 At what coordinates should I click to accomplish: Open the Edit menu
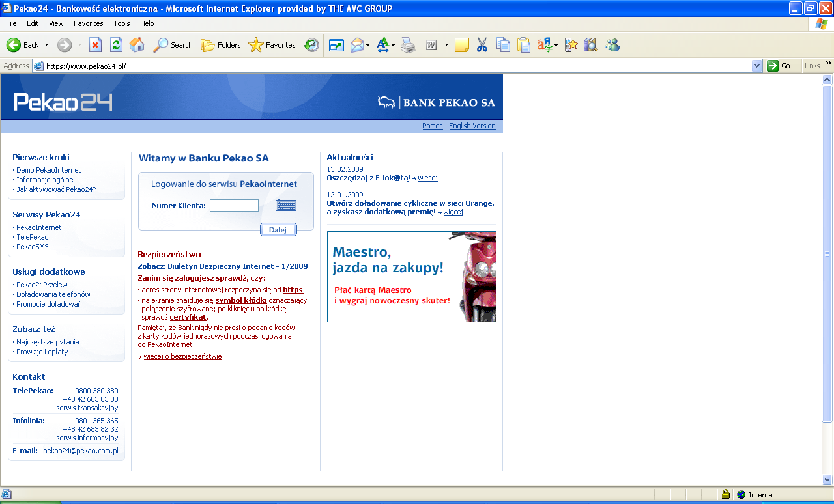point(33,23)
